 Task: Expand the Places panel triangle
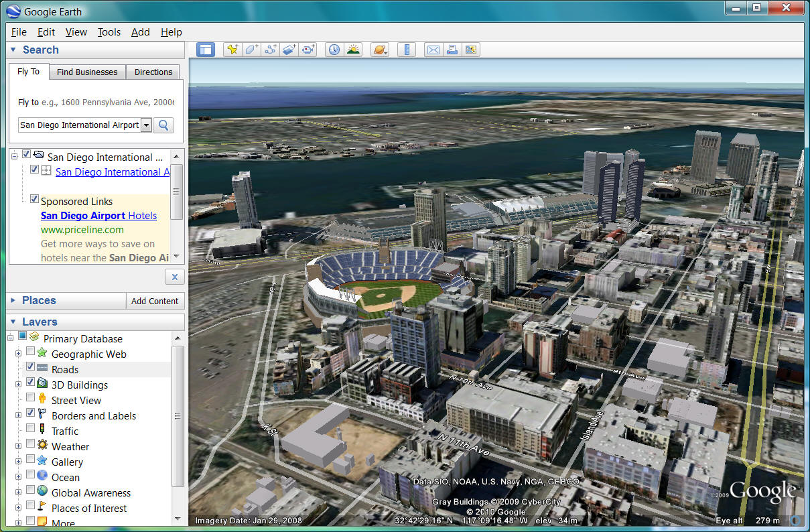point(13,301)
